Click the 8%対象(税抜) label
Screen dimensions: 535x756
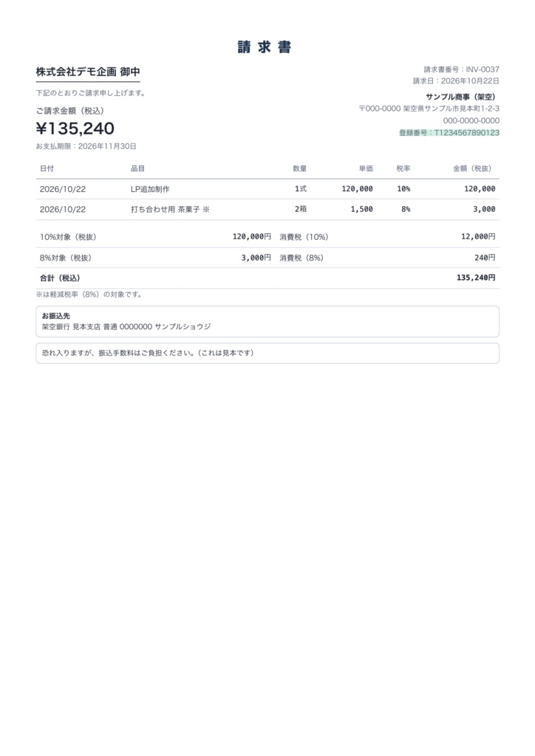[x=66, y=258]
